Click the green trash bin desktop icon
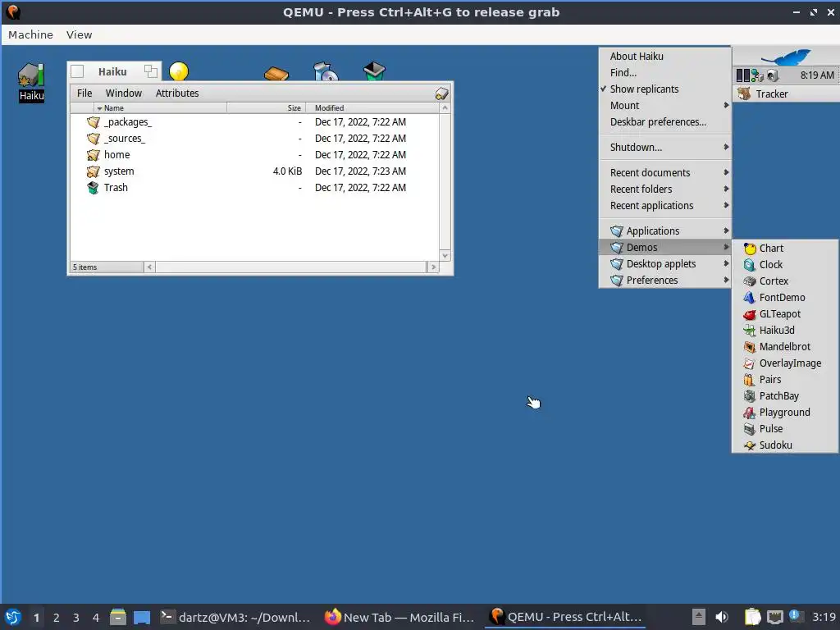This screenshot has width=840, height=630. pyautogui.click(x=374, y=71)
